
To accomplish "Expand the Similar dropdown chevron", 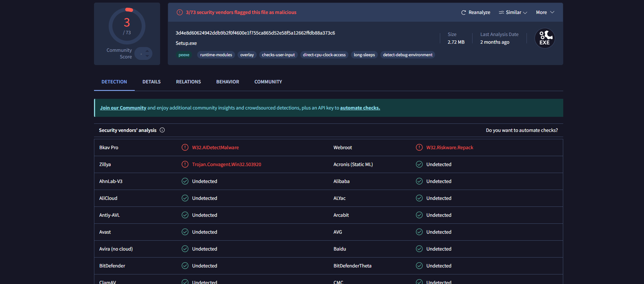I will coord(525,13).
